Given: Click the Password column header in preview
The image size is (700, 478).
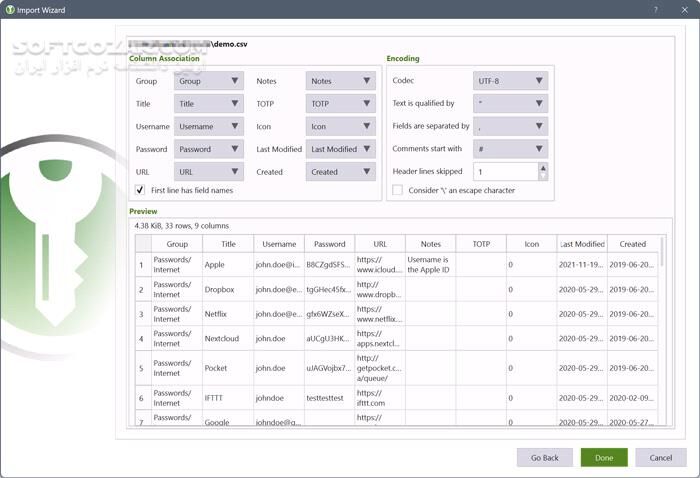Looking at the screenshot, I should pyautogui.click(x=329, y=244).
